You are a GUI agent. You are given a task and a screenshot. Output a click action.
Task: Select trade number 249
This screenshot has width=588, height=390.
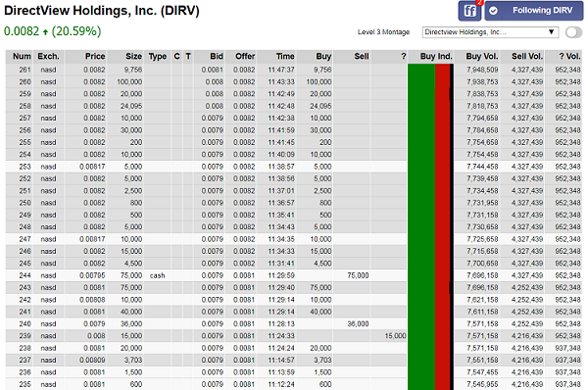click(24, 215)
